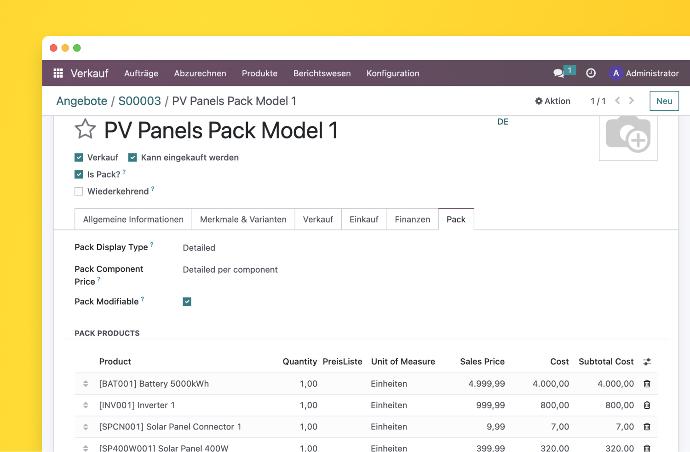Screen dimensions: 690x452
Task: Sort by Subtotal Cost column header
Action: [x=606, y=361]
